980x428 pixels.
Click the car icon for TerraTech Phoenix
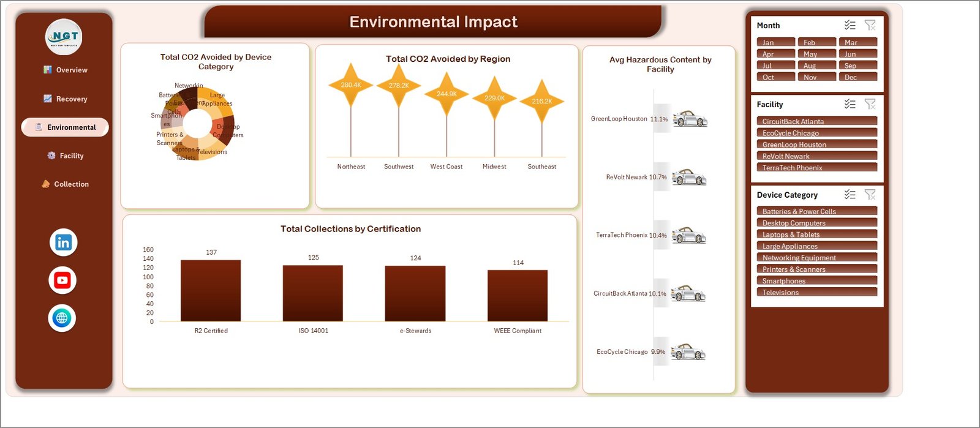[x=689, y=235]
